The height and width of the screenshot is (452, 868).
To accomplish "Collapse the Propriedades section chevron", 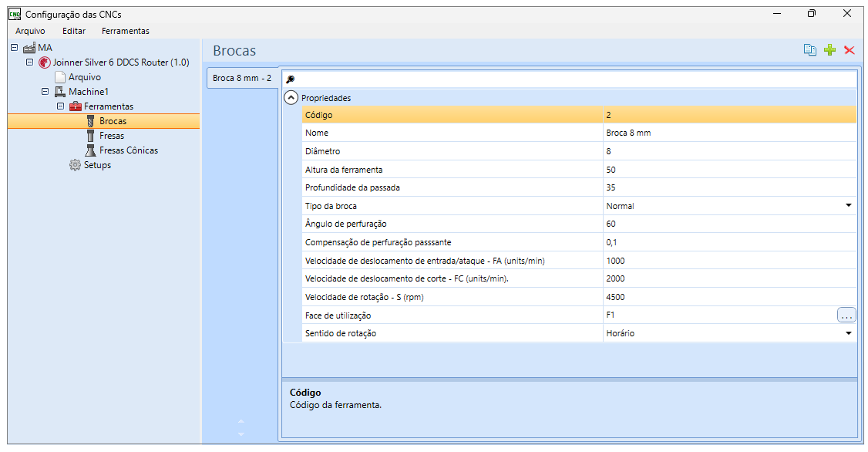I will (x=291, y=98).
